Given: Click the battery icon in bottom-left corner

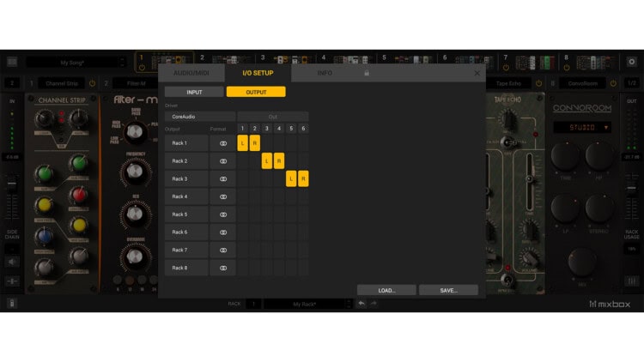Looking at the screenshot, I should [12, 304].
